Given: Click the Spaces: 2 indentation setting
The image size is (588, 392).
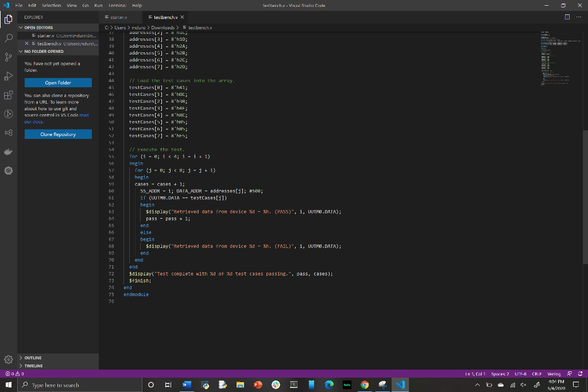Looking at the screenshot, I should pyautogui.click(x=500, y=374).
